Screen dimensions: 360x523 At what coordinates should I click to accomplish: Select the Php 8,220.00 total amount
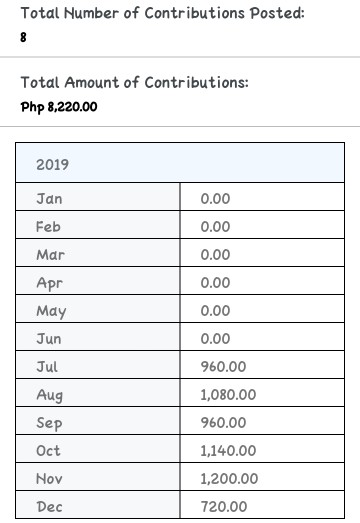point(59,107)
